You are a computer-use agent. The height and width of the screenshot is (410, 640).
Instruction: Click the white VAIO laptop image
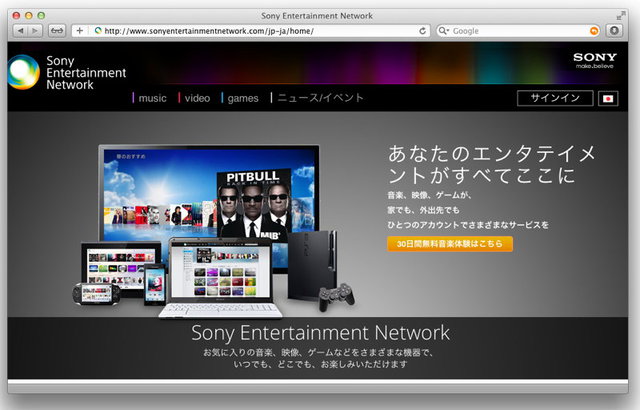pos(220,277)
